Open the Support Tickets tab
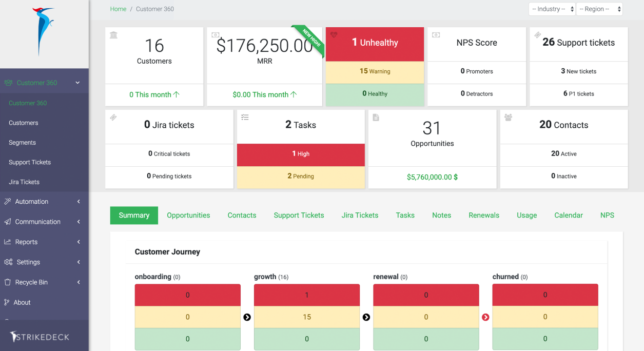The image size is (644, 351). (x=299, y=216)
